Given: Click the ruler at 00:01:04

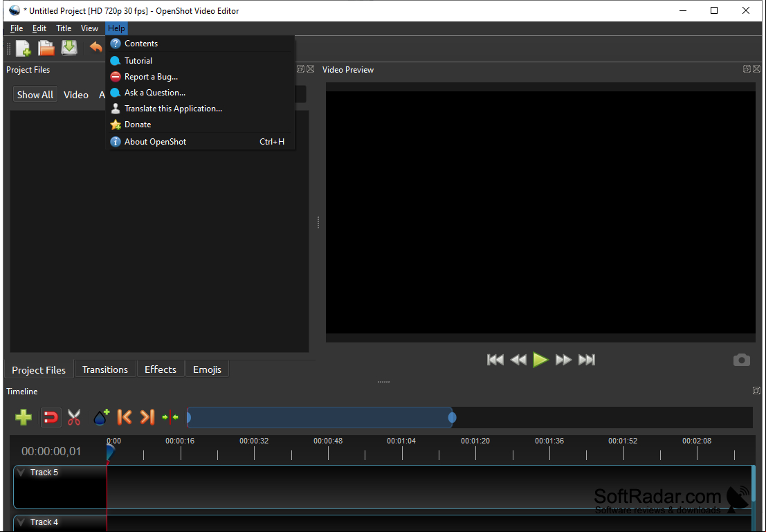Looking at the screenshot, I should point(401,441).
